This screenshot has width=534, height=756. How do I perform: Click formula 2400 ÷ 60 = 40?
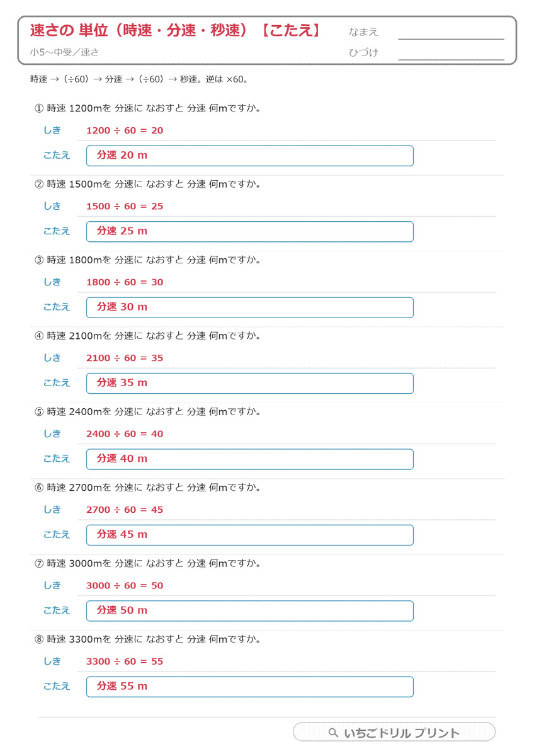tap(125, 434)
